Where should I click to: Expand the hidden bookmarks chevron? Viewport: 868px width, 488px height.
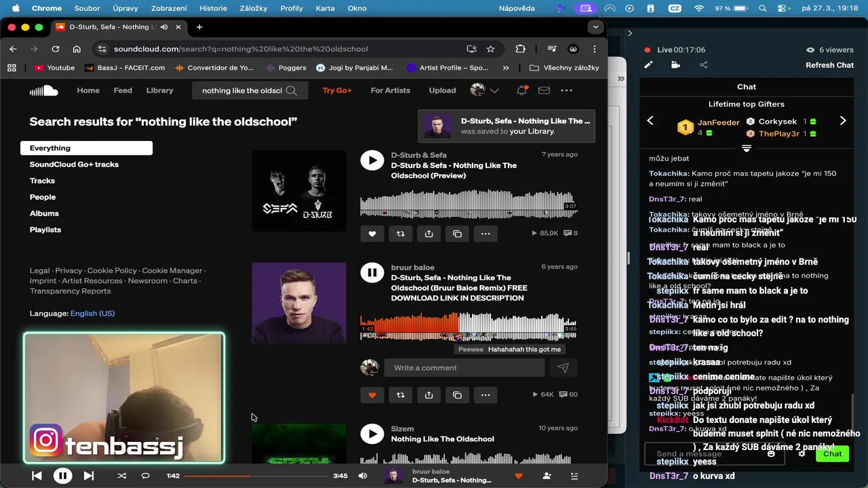(x=506, y=68)
